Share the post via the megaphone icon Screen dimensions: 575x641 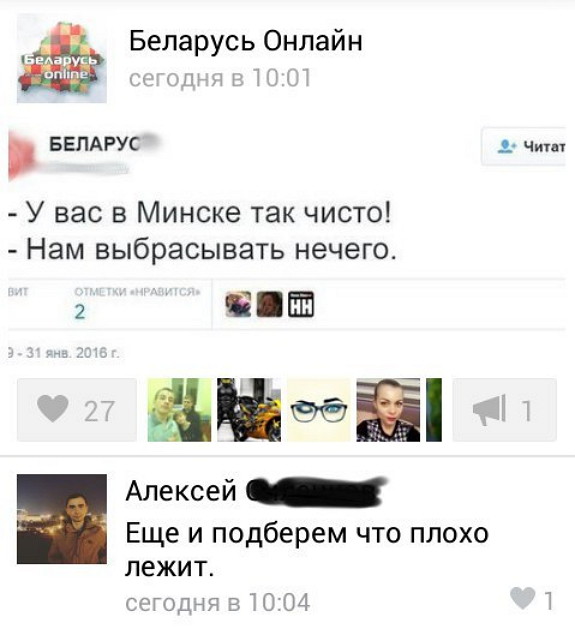coord(504,410)
